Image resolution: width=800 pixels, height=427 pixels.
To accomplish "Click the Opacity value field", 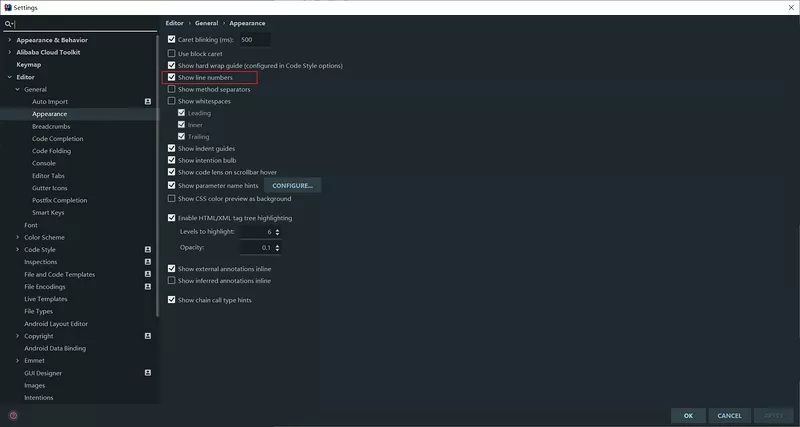I will click(x=260, y=248).
